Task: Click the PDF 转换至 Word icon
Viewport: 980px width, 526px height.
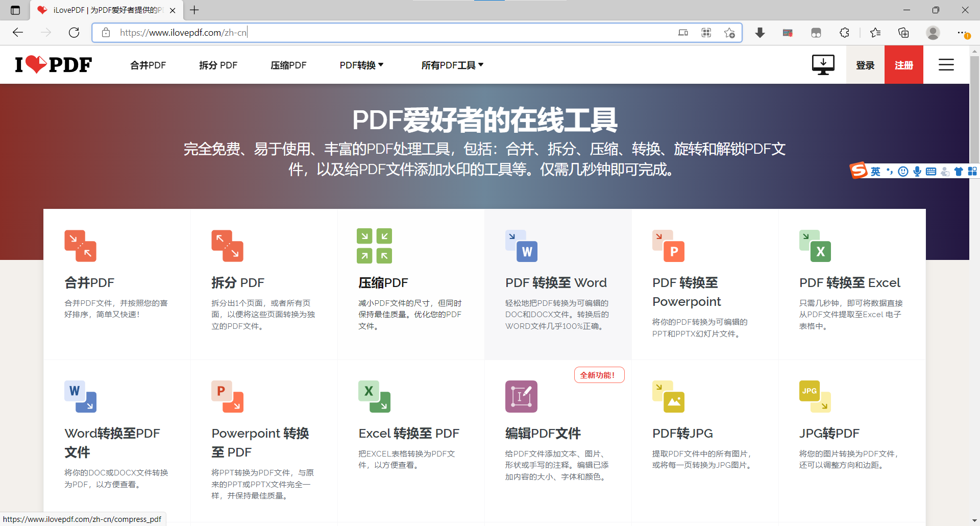Action: 521,246
